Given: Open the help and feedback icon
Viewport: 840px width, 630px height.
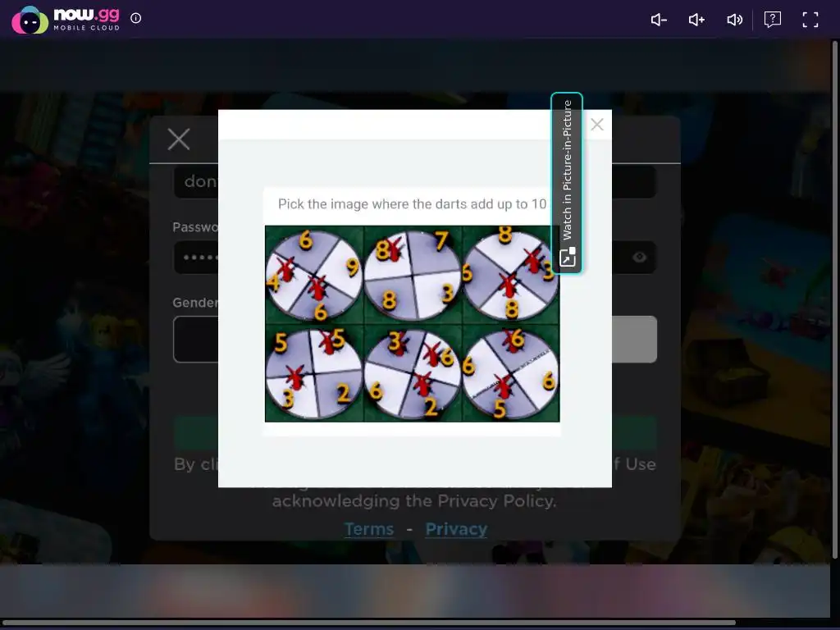Looking at the screenshot, I should [x=772, y=20].
